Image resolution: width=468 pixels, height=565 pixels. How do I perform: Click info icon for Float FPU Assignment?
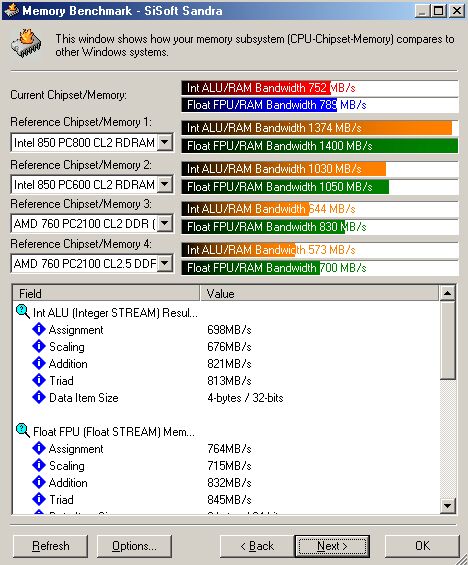tap(39, 448)
